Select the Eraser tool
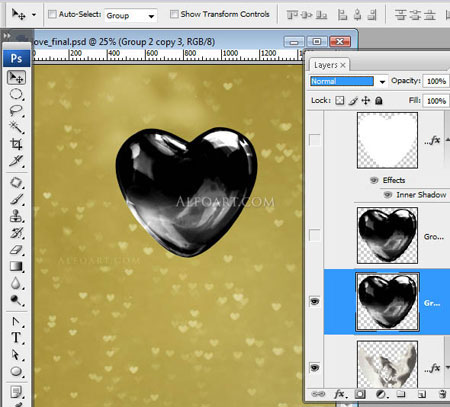Image resolution: width=450 pixels, height=407 pixels. (x=16, y=250)
